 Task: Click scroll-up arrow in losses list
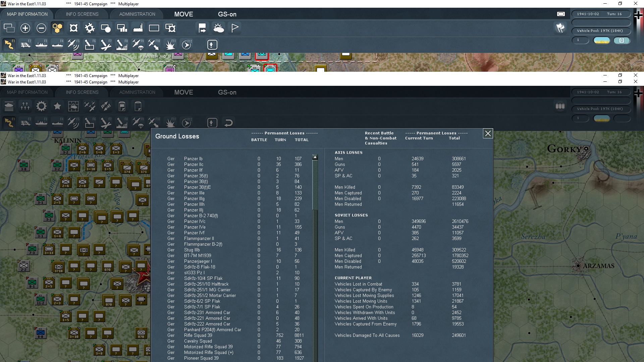[x=315, y=157]
